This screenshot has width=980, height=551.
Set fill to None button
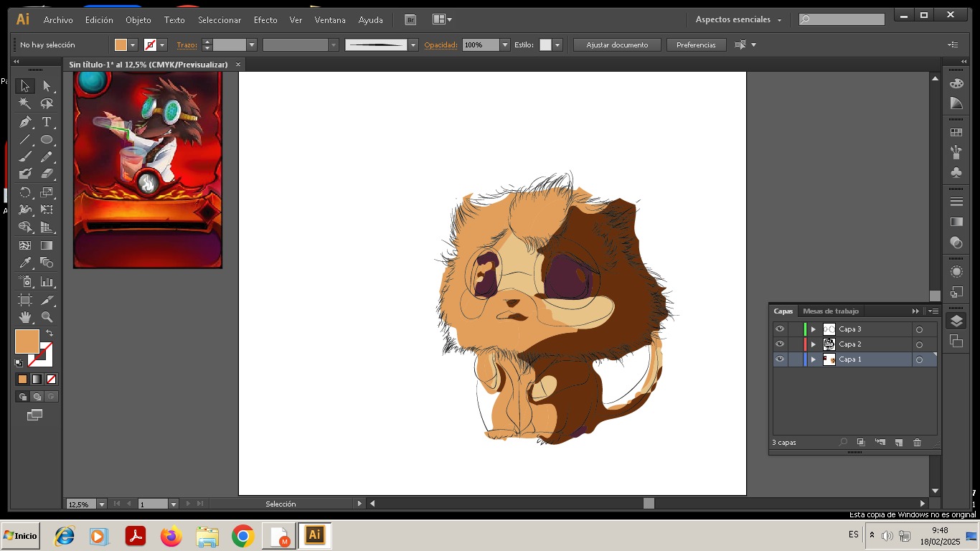tap(51, 380)
